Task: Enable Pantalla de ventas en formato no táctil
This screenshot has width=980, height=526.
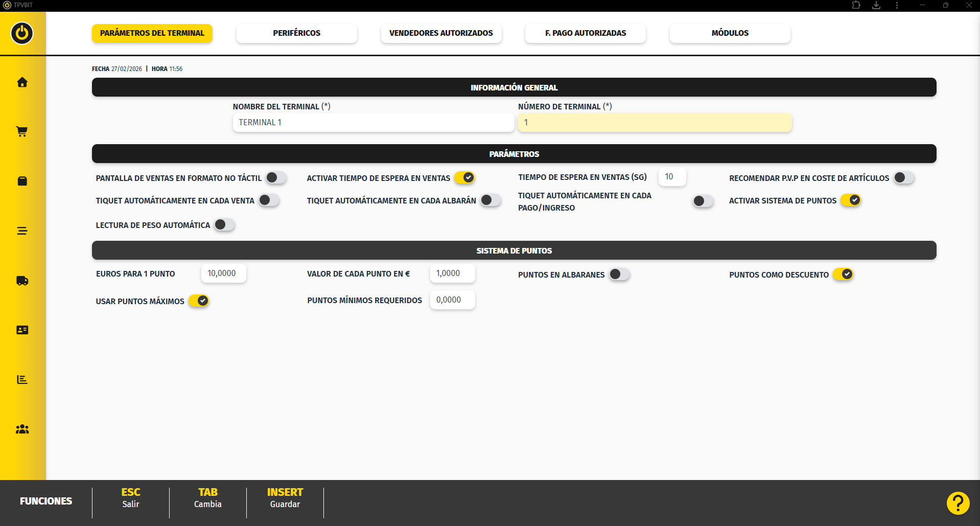Action: [x=276, y=178]
